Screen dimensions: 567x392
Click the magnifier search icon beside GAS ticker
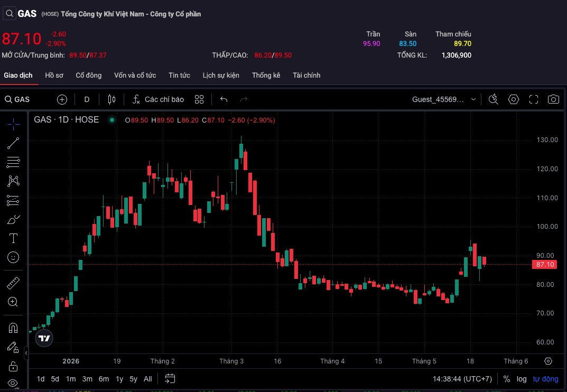click(10, 14)
